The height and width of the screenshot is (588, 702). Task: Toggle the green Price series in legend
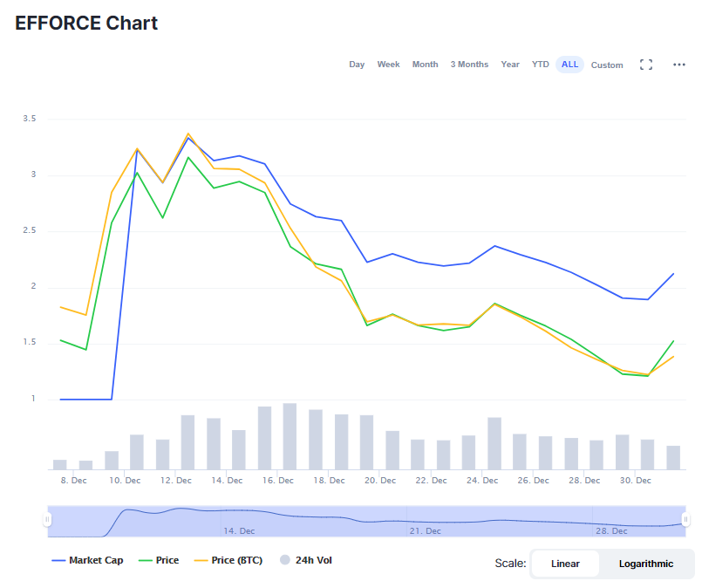159,560
